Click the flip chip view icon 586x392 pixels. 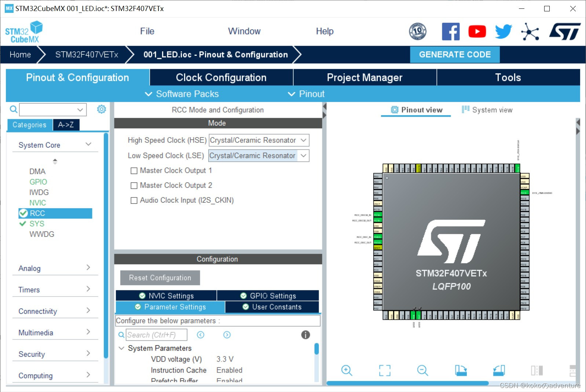click(x=537, y=370)
